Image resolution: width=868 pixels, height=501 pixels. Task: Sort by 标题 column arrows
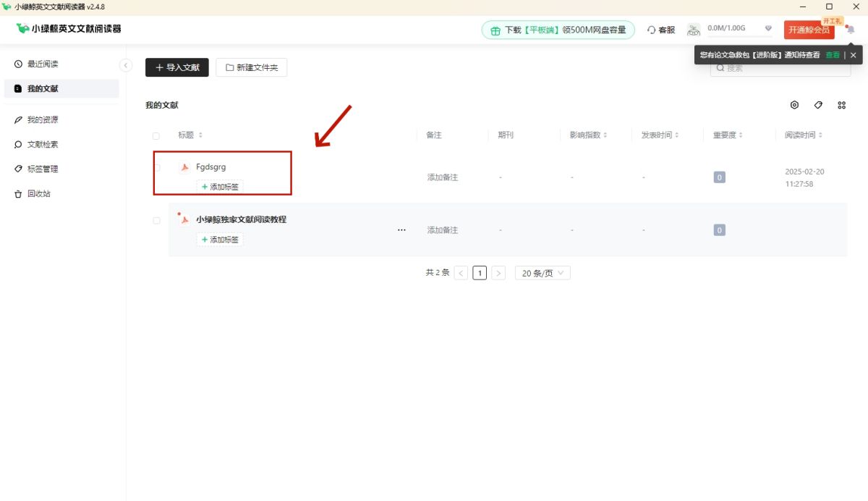200,135
